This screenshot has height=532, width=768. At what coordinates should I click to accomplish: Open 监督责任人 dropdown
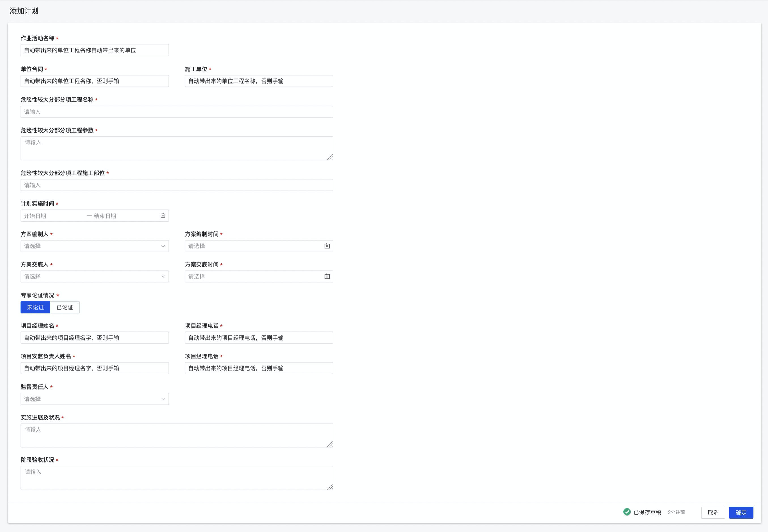click(x=94, y=399)
